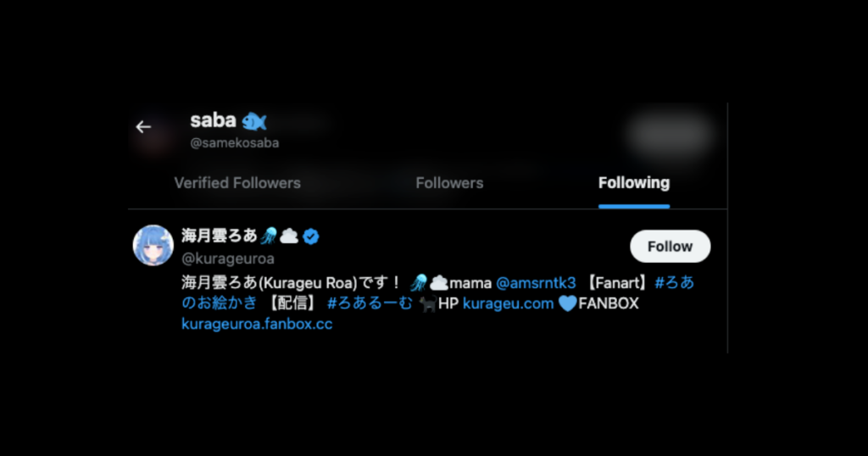Viewport: 868px width, 456px height.
Task: Open the kurageuroa profile avatar
Action: [153, 245]
